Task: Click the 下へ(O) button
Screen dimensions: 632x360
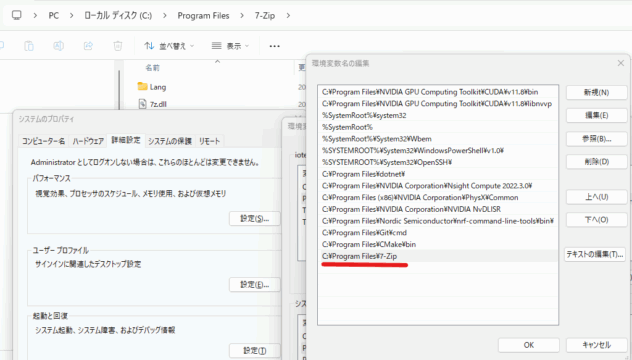Action: coord(597,220)
